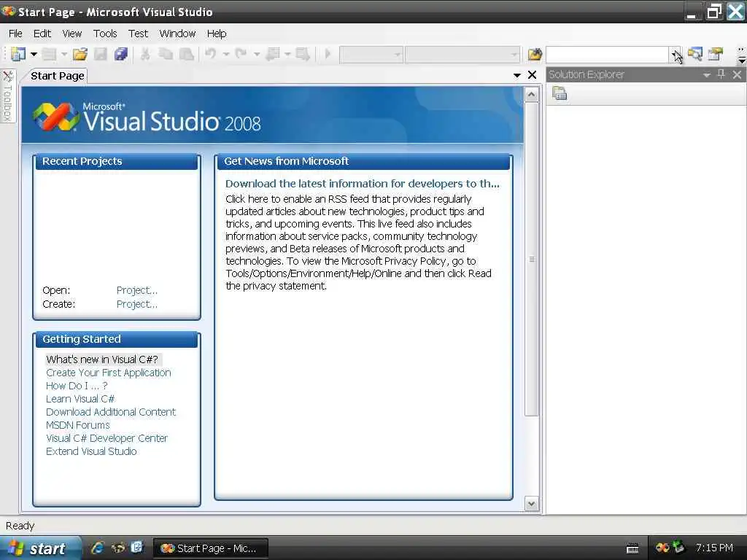Click the on-screen keyboard taskbar icon
The height and width of the screenshot is (560, 747).
632,548
